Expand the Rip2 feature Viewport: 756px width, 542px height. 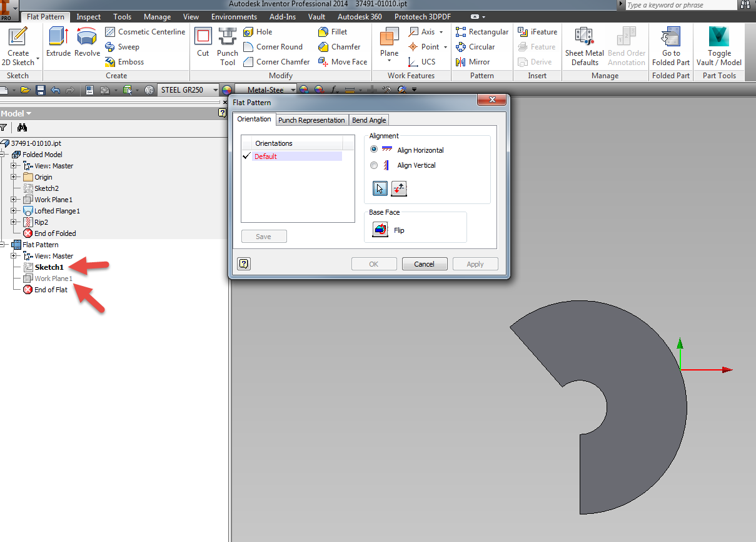[x=14, y=222]
